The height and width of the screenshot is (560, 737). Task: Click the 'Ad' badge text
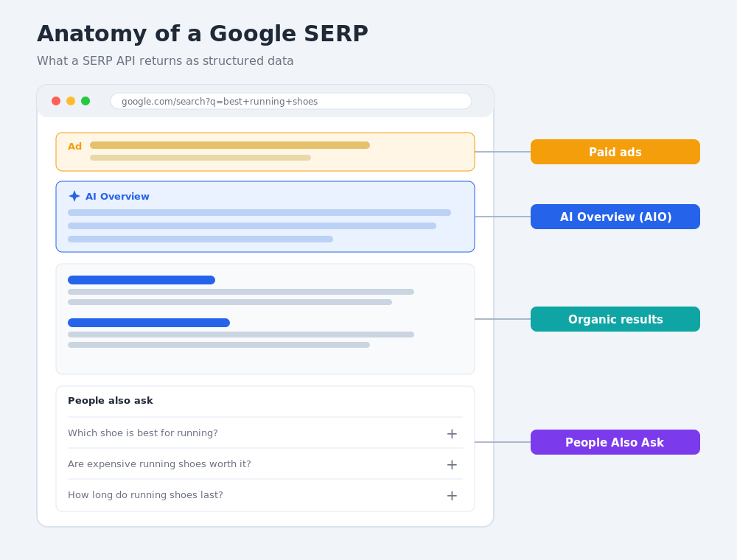point(74,146)
